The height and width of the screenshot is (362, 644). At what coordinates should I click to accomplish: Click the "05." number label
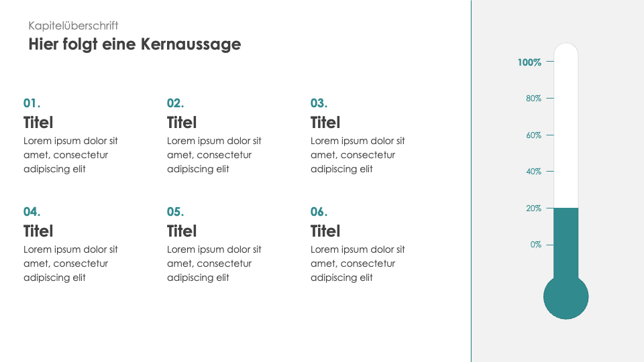point(175,212)
